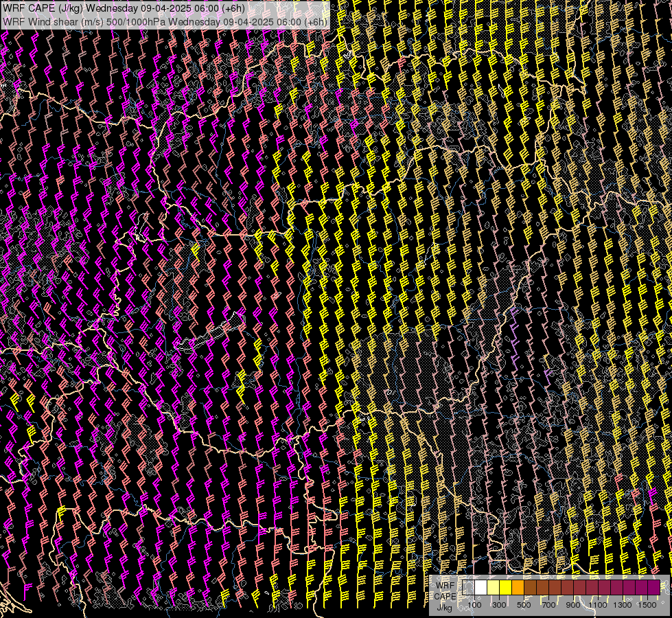
Task: Select the pale yellow legend swatch
Action: [x=494, y=587]
